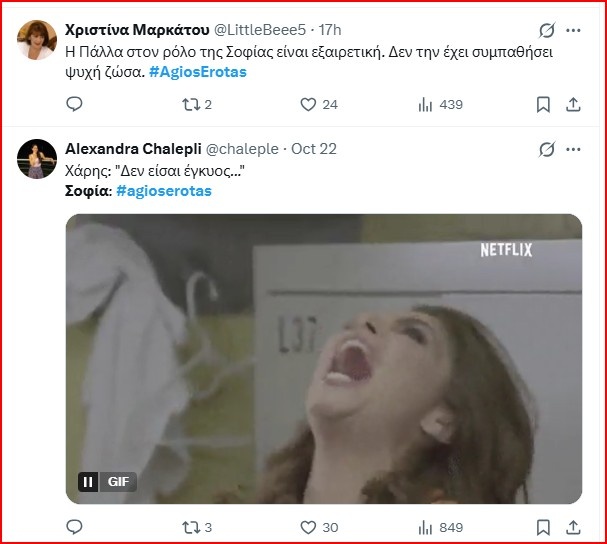This screenshot has height=544, width=607.
Task: Retweet the first tweet with 2 reposts
Action: [189, 104]
